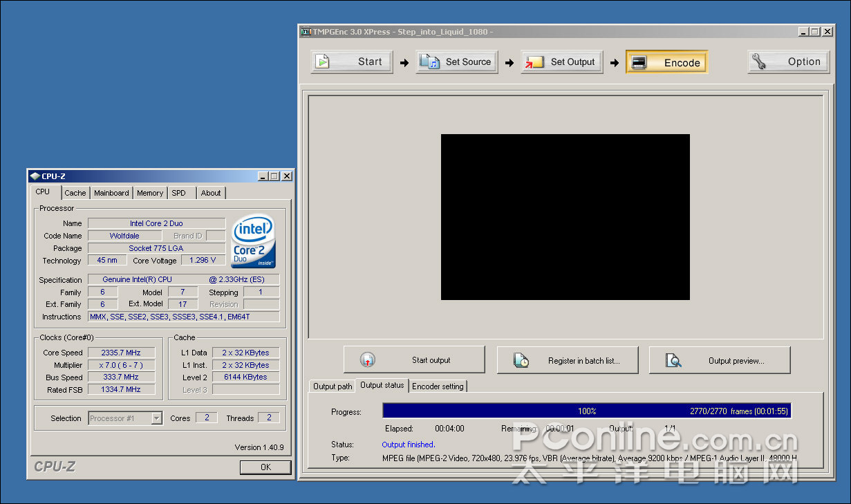Click the "Version 1.40.9" text in CPU-Z
The width and height of the screenshot is (851, 504).
259,447
